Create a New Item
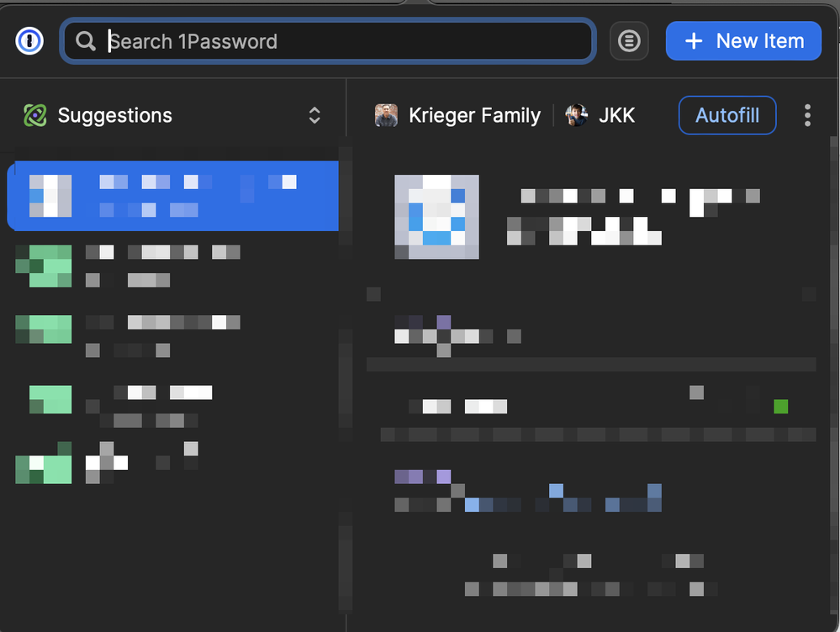 click(743, 40)
